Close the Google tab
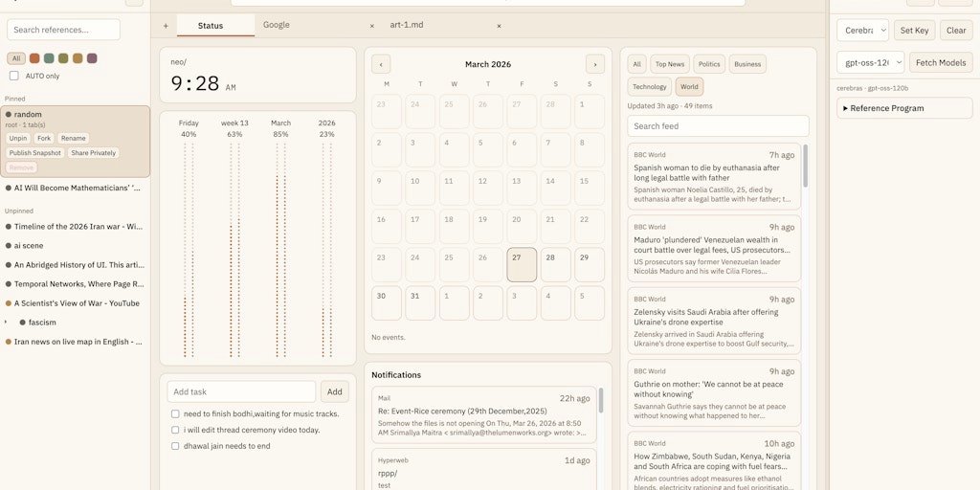The width and height of the screenshot is (980, 490). pyautogui.click(x=372, y=26)
